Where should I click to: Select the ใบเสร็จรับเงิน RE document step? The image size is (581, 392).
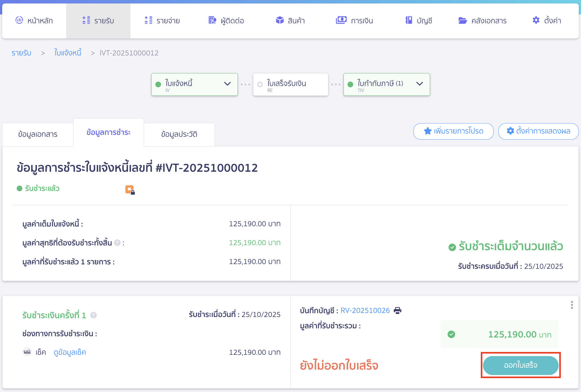290,84
